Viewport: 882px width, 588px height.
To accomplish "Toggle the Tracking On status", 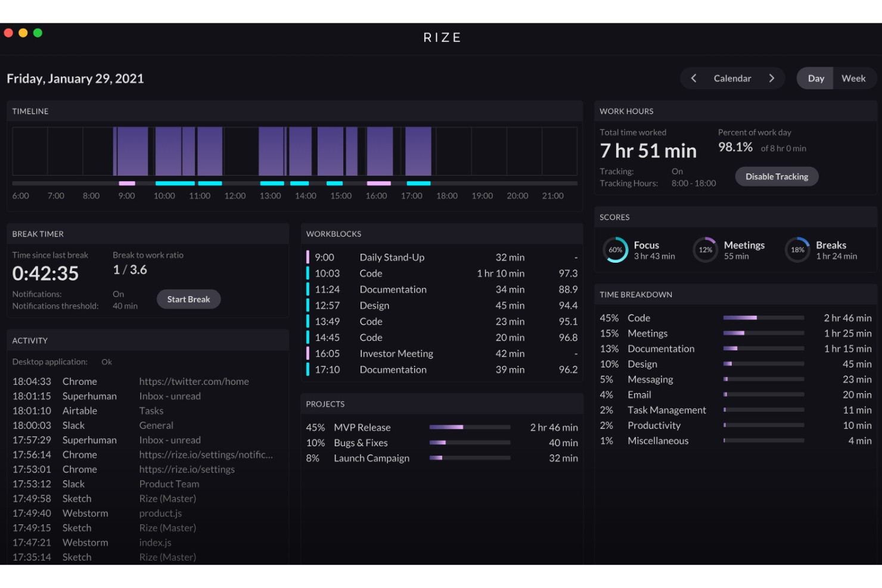I will click(x=677, y=171).
